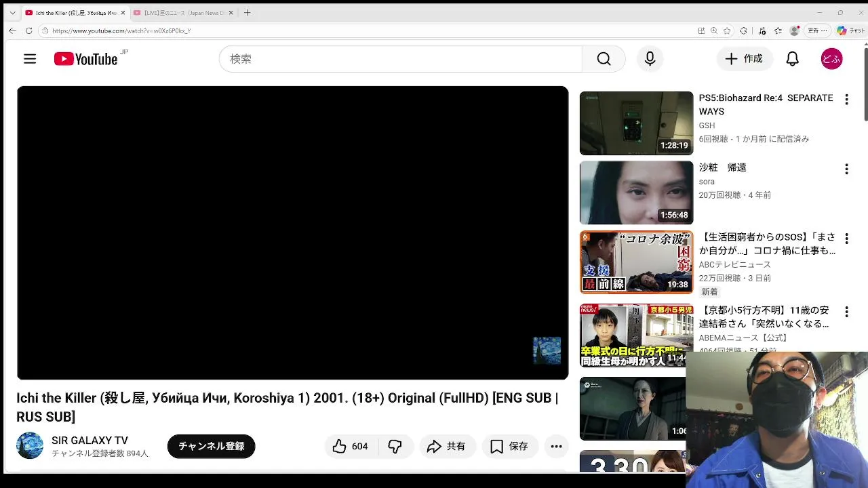Click ABCテレビニュース channel name
868x488 pixels.
pyautogui.click(x=735, y=264)
